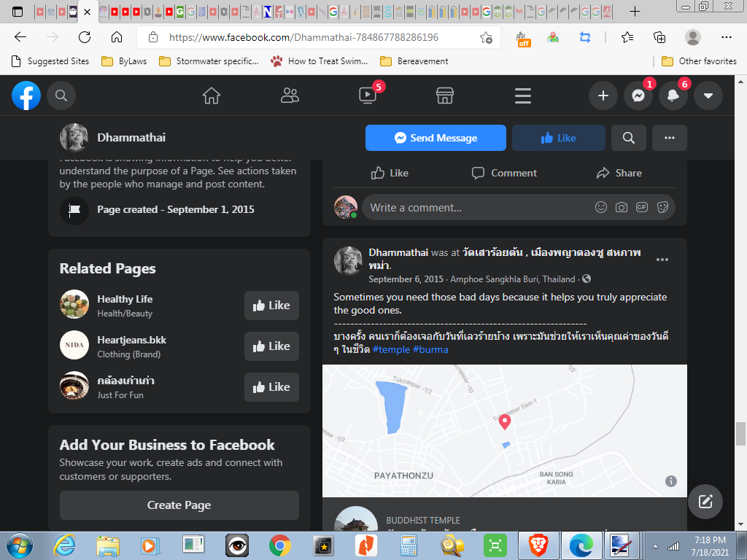Open Dhammathai profile picture in header
Image resolution: width=747 pixels, height=560 pixels.
pyautogui.click(x=74, y=138)
